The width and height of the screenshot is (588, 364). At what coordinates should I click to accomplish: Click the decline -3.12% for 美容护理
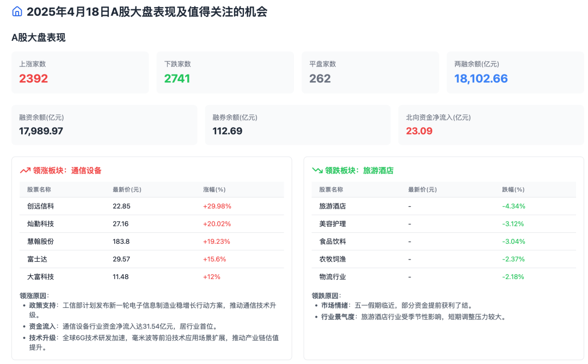513,224
